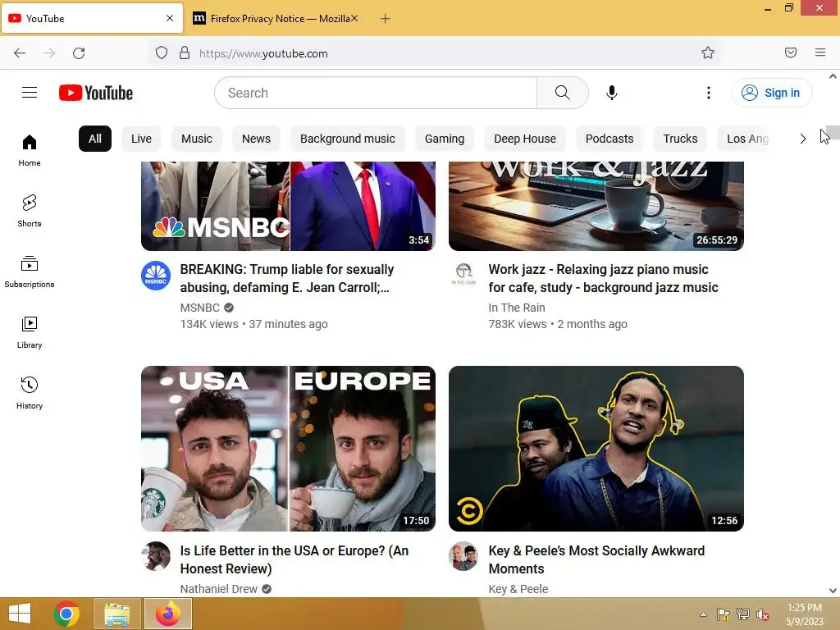Viewport: 840px width, 630px height.
Task: Show more chips with right chevron
Action: (802, 139)
